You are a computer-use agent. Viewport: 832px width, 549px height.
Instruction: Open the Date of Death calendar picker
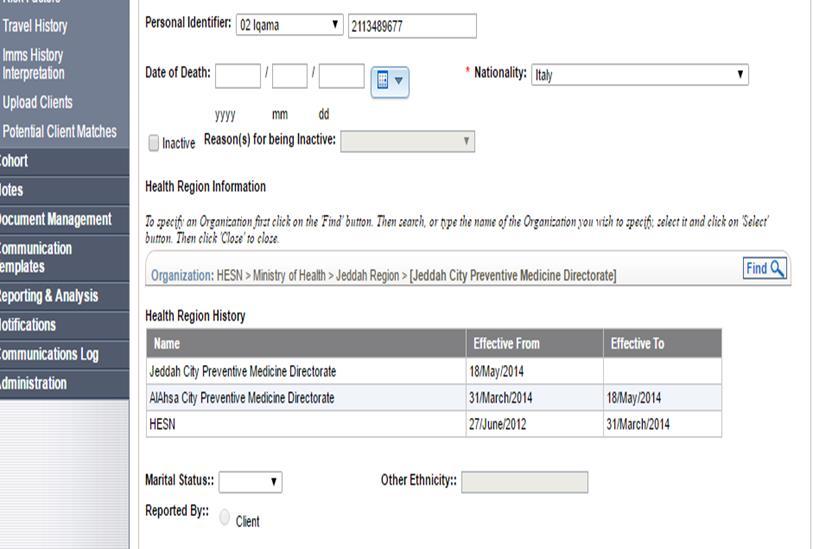point(389,81)
